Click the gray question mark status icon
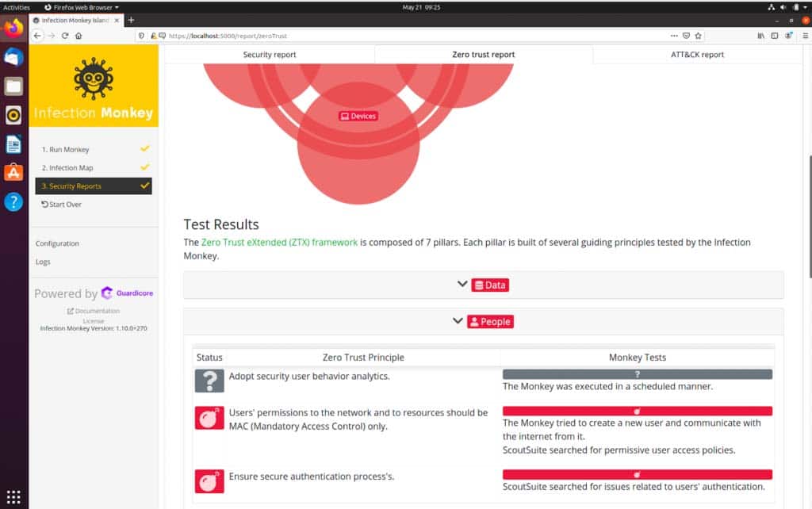 tap(209, 381)
